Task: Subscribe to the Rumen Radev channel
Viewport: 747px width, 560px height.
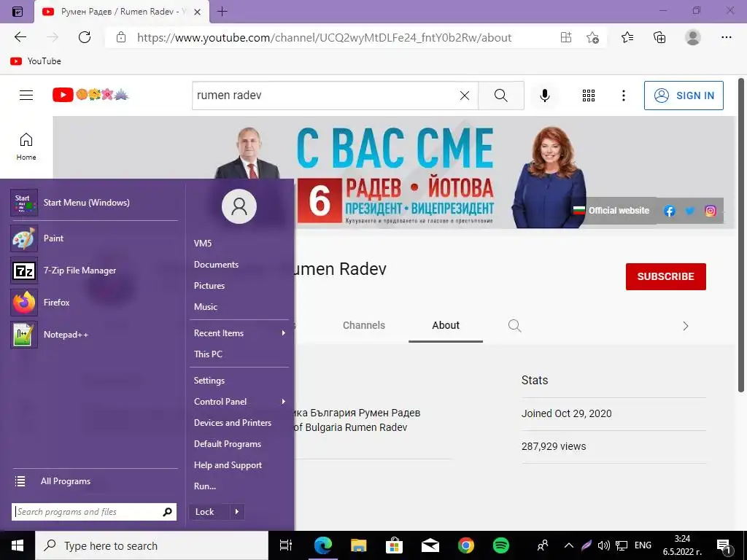Action: click(x=665, y=276)
